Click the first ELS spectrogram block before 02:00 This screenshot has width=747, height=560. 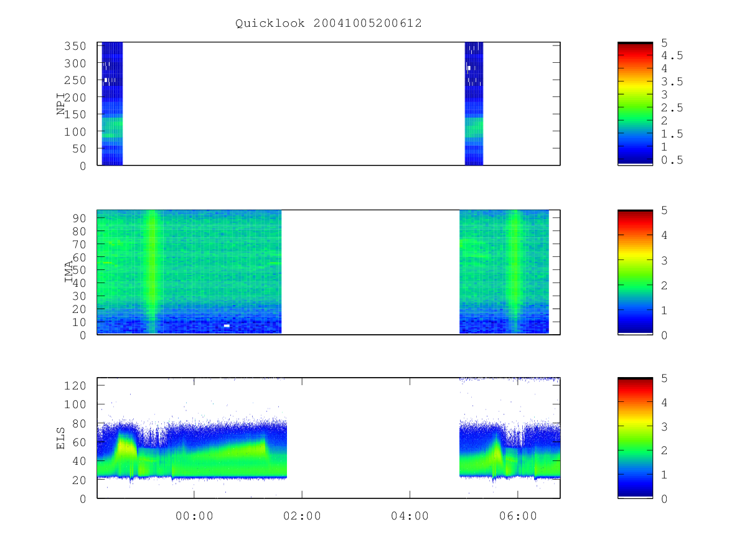pos(192,451)
